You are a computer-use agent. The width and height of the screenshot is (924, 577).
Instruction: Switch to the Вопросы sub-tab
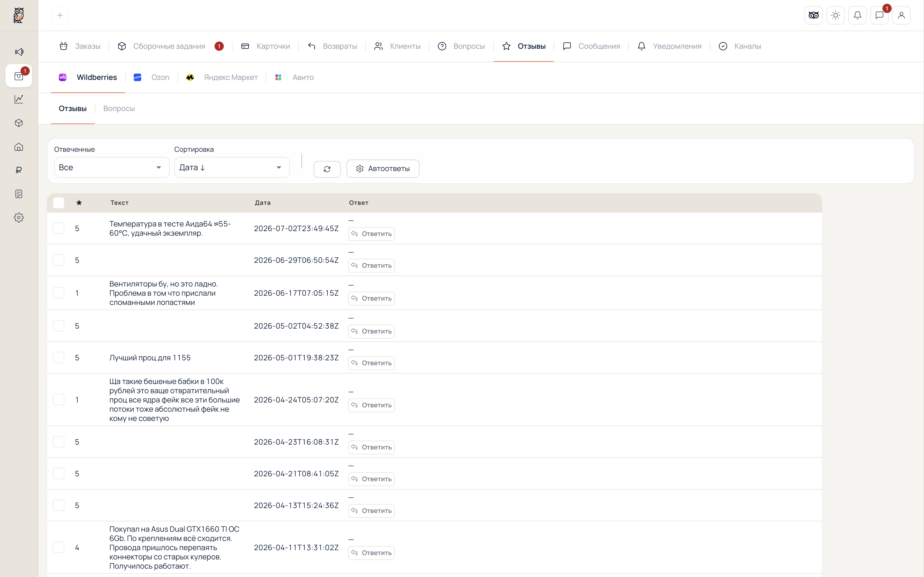(x=119, y=109)
